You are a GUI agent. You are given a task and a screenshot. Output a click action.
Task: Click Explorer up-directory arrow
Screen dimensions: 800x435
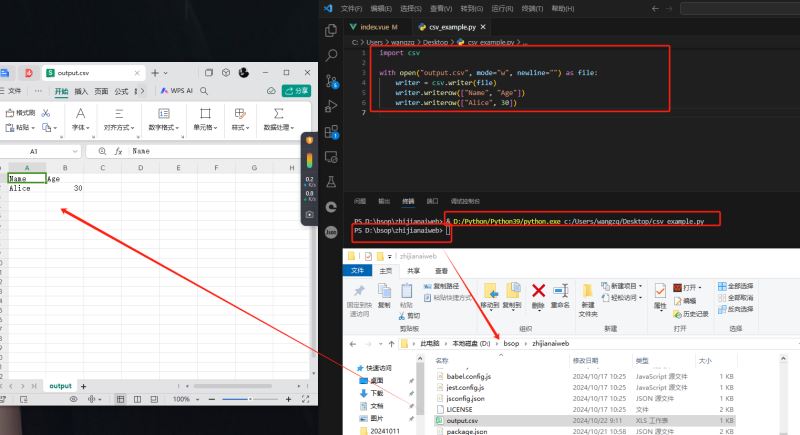[391, 344]
